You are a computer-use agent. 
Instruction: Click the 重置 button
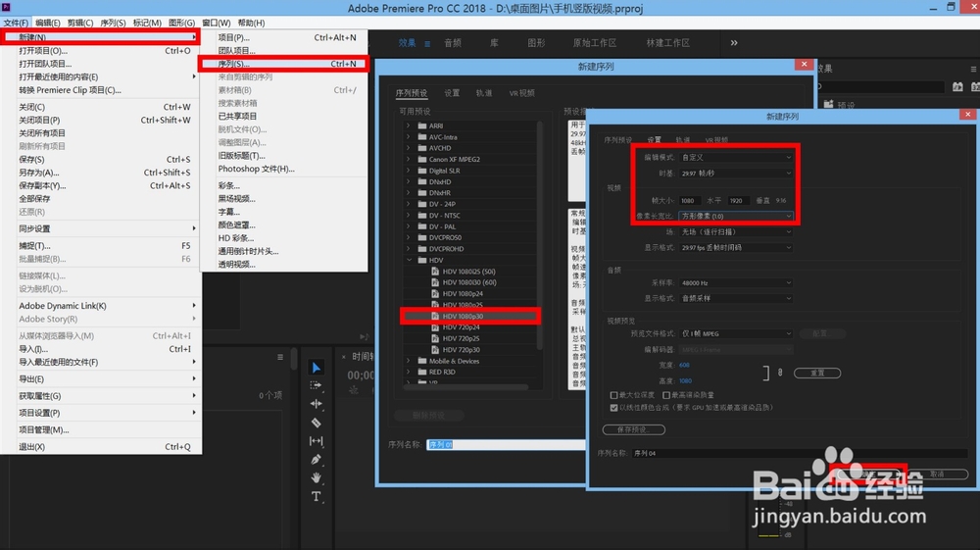pos(817,373)
